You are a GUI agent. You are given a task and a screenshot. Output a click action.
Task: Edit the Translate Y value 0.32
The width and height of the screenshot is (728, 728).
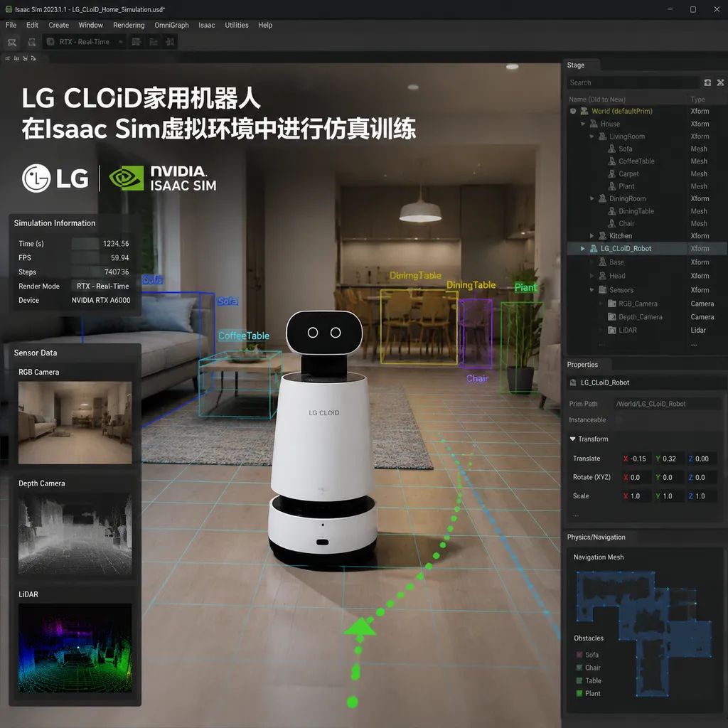tap(668, 459)
